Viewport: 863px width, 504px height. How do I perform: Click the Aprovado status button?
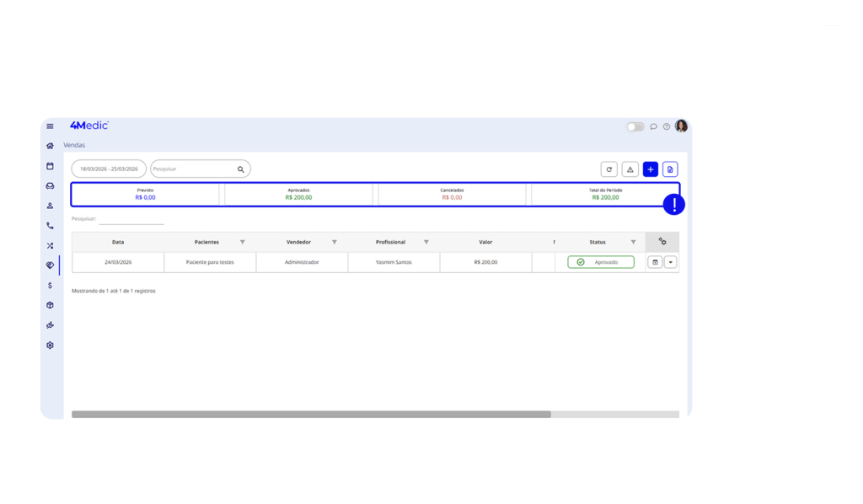click(600, 262)
